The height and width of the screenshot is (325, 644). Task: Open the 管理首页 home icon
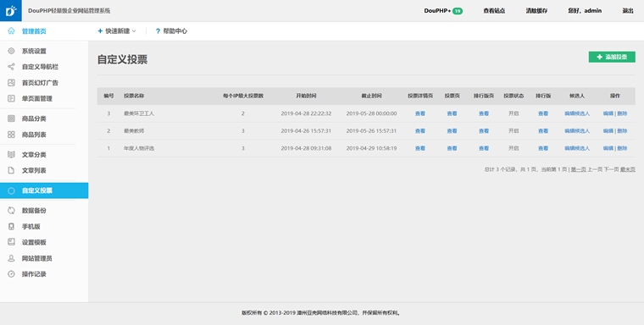(x=11, y=30)
